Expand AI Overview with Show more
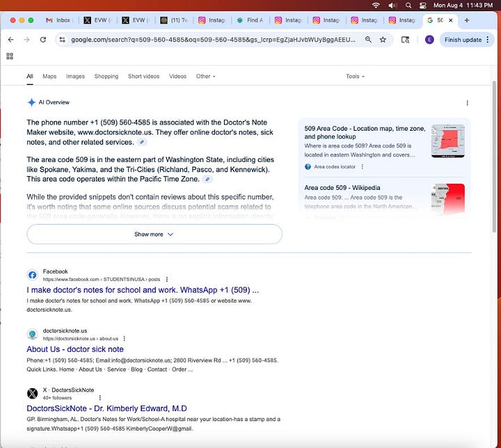Viewport: 501px width, 448px height. (154, 234)
